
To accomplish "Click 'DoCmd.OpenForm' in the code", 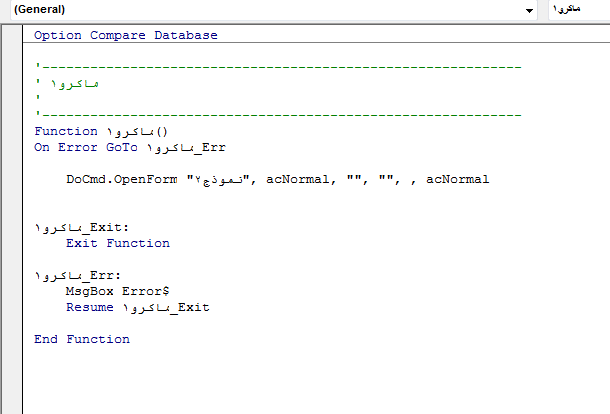I will coord(122,179).
